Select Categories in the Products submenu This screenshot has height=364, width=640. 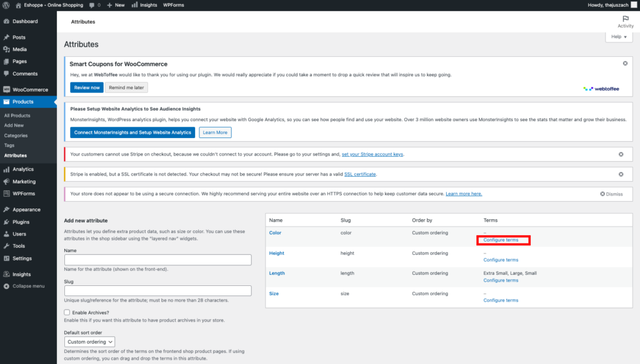pyautogui.click(x=16, y=135)
